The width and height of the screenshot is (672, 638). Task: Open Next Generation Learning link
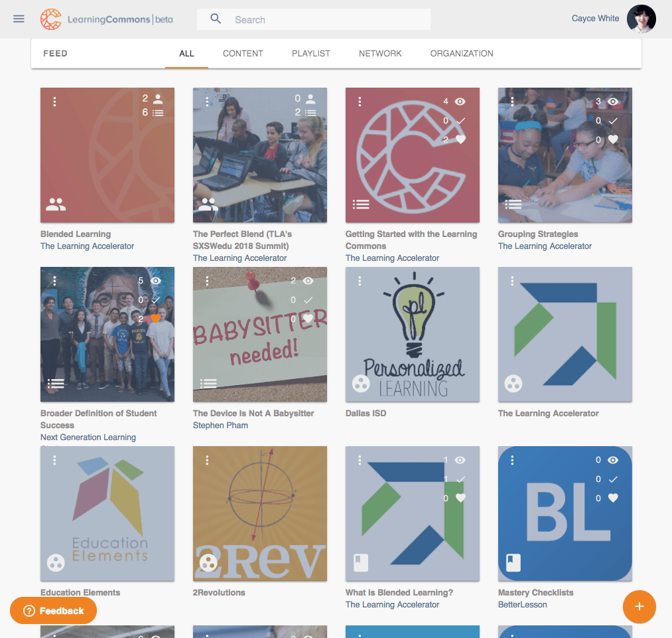click(x=88, y=438)
